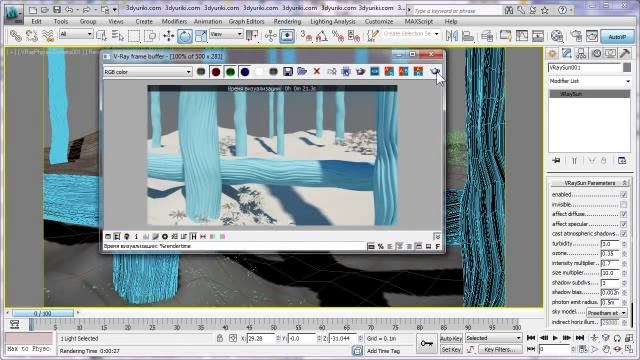This screenshot has height=360, width=640.
Task: Activate the Select and Scale tool
Action: (x=201, y=36)
